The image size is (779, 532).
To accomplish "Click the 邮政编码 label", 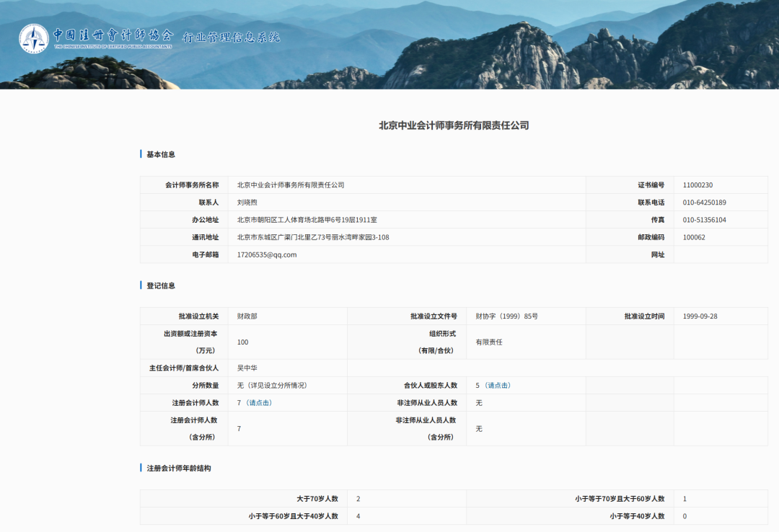I will coord(651,237).
